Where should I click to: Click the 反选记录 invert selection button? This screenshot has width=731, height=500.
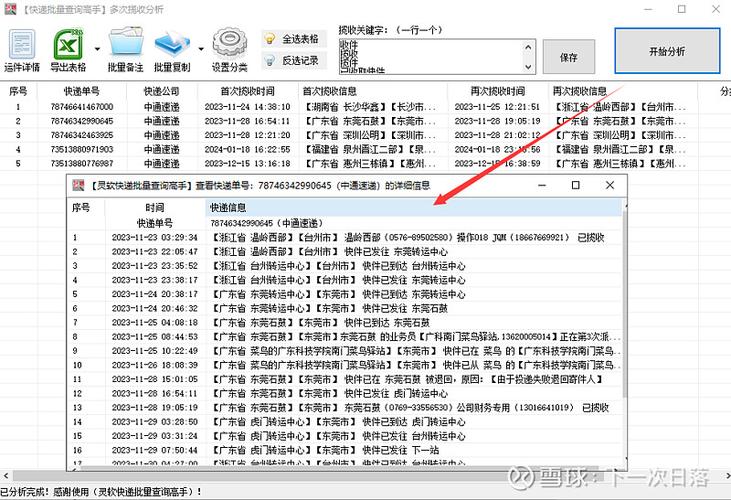(x=293, y=61)
